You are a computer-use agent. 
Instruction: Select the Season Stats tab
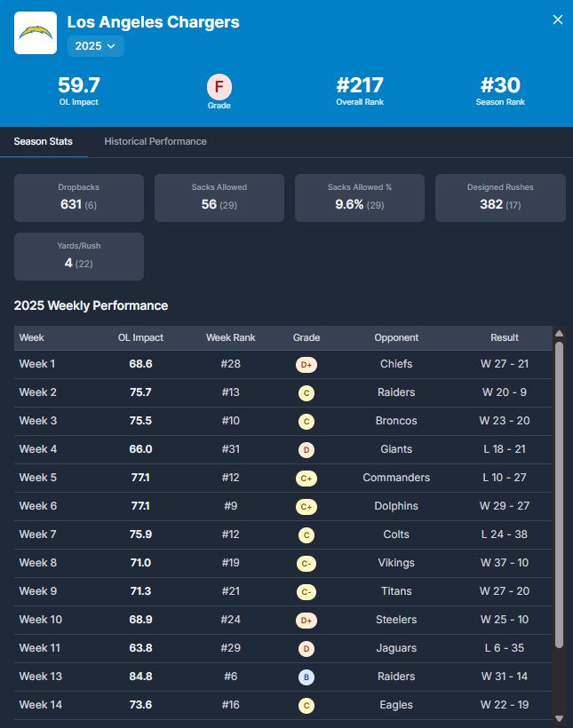pyautogui.click(x=44, y=141)
